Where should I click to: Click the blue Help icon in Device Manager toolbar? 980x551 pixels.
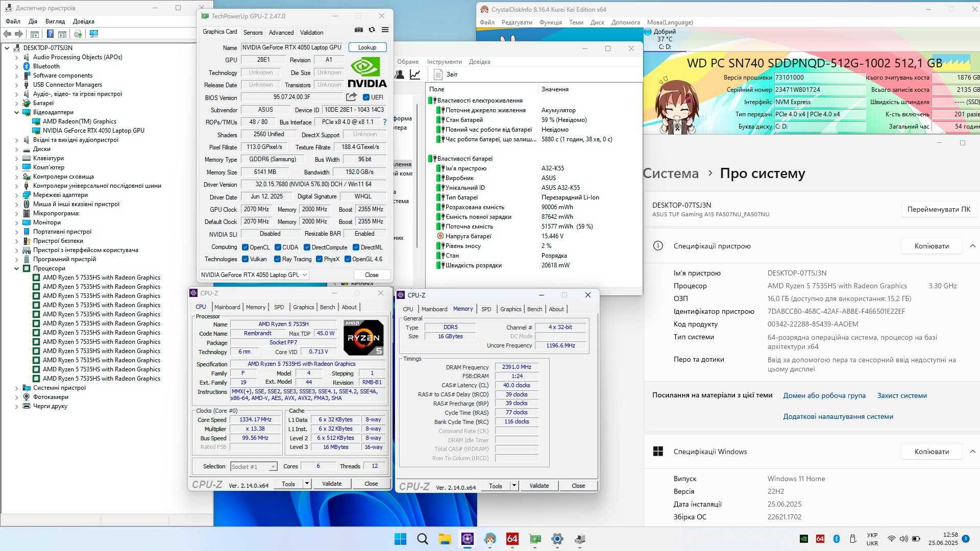50,34
